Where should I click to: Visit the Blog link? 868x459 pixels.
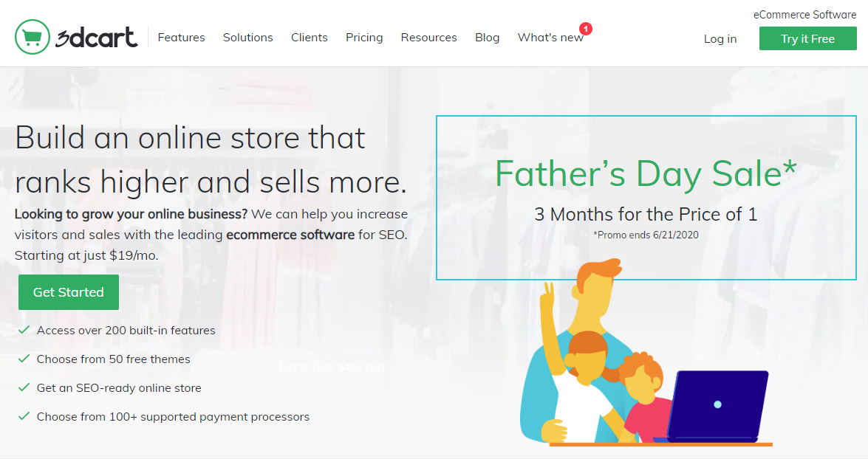point(487,38)
